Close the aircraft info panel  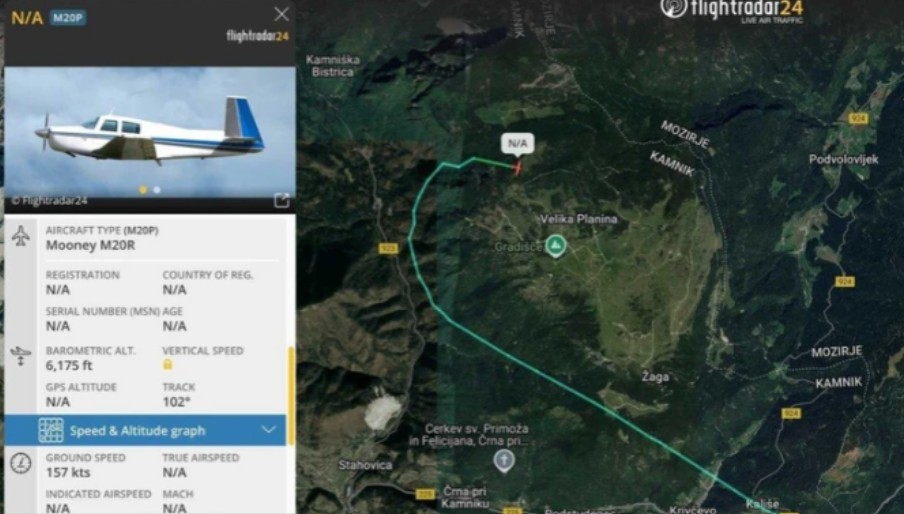pos(281,14)
